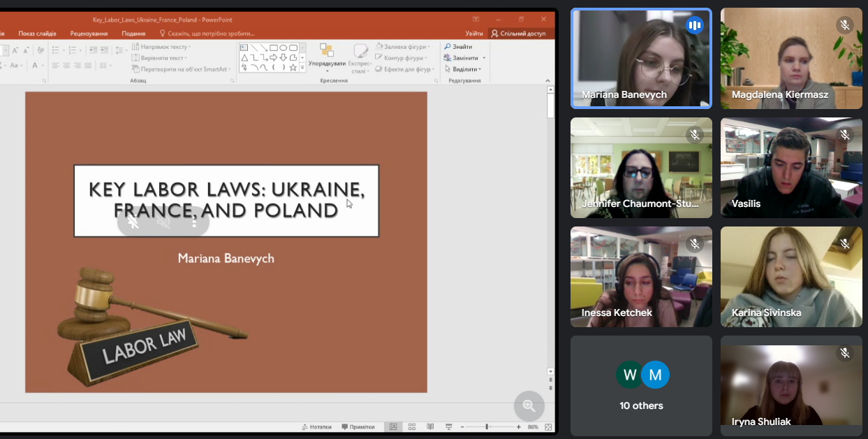Zoom out with minus button

462,426
